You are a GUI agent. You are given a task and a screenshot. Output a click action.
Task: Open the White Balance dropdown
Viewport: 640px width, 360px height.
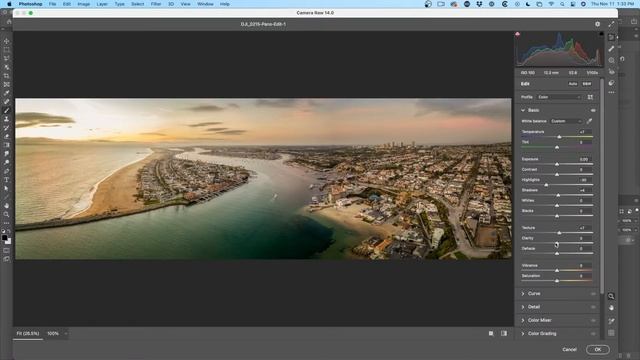pyautogui.click(x=566, y=121)
